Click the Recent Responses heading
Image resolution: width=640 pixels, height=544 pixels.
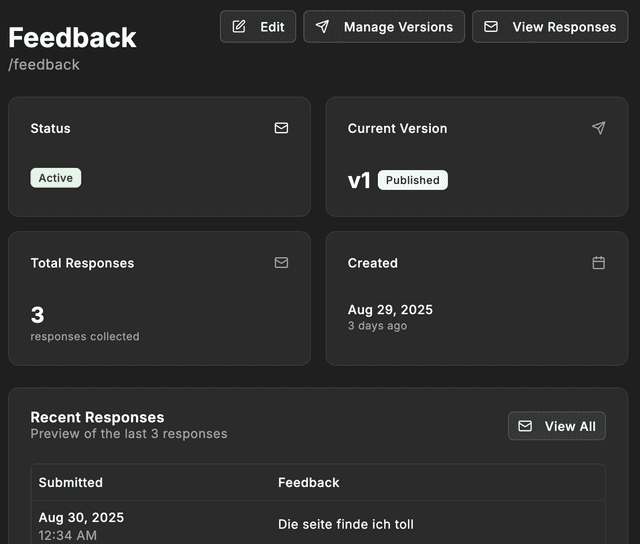tap(98, 417)
